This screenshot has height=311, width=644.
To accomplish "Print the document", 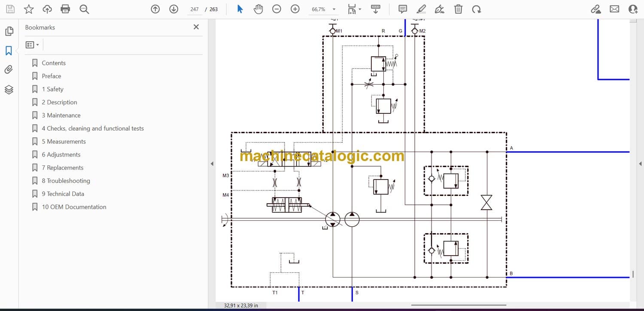I will [65, 9].
